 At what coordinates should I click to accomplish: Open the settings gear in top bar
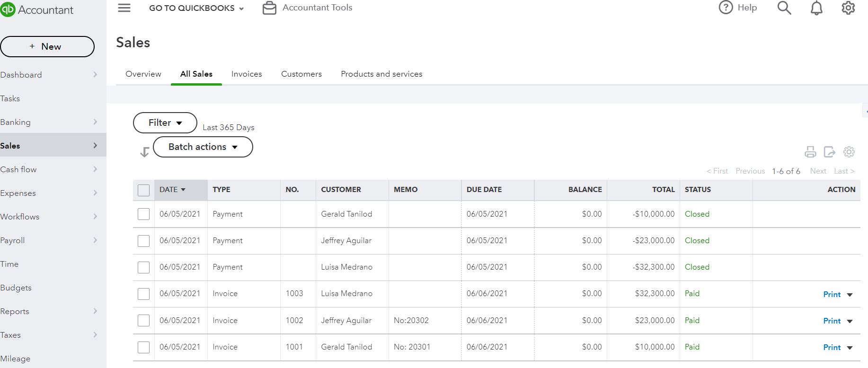pos(848,8)
